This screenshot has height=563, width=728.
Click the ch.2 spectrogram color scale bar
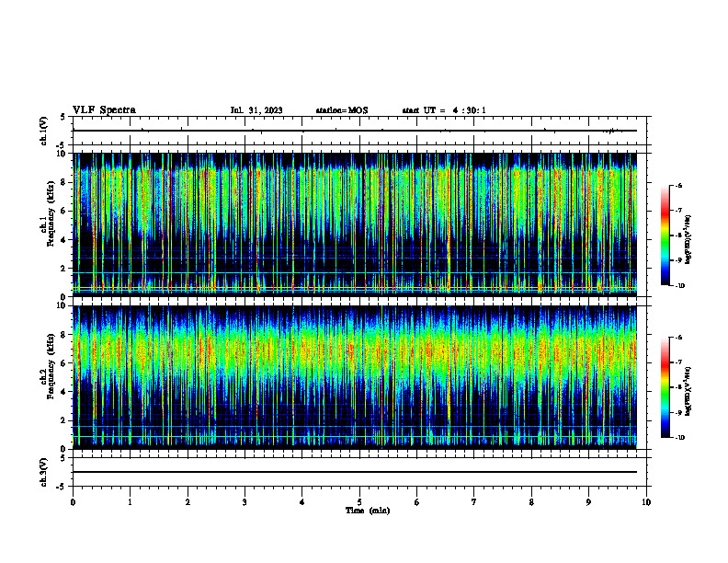[665, 387]
